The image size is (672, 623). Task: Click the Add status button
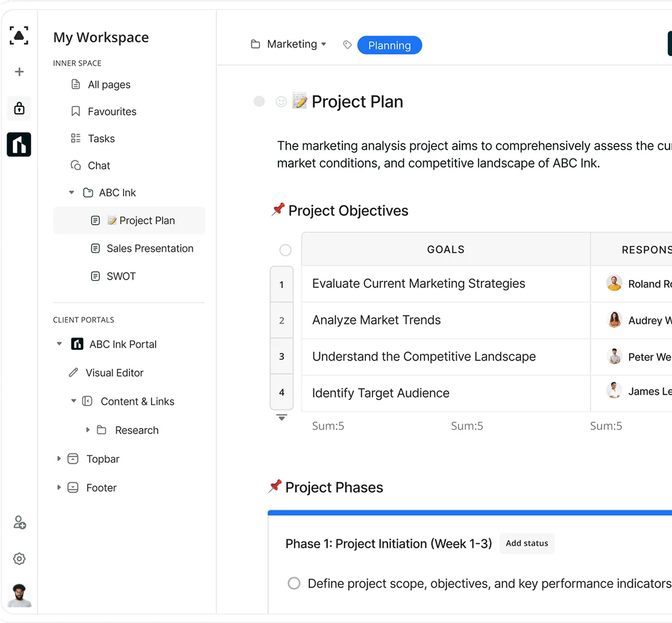click(527, 543)
